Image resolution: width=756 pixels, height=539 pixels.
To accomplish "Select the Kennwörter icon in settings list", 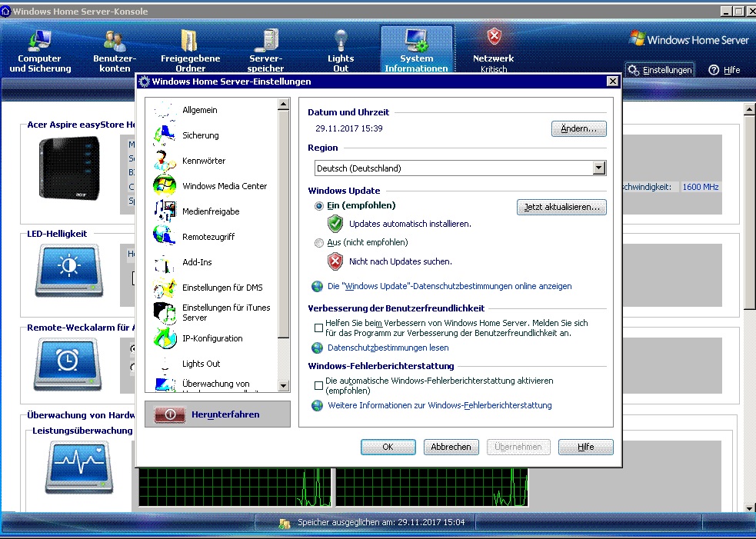I will pos(165,161).
